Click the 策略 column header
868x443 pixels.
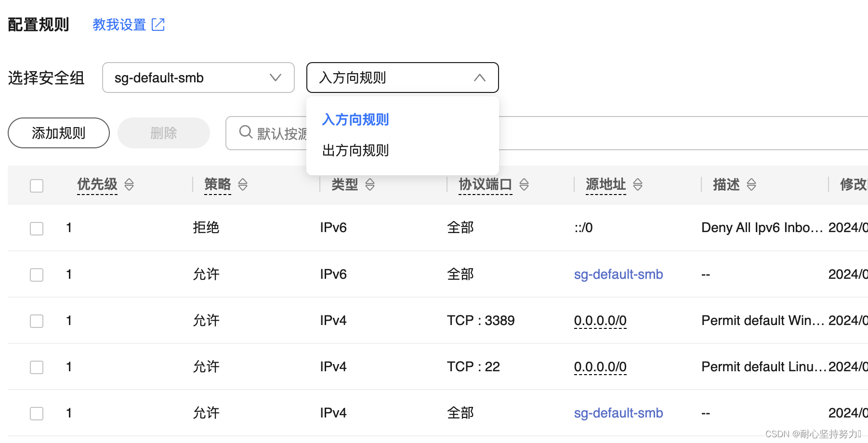(x=218, y=184)
